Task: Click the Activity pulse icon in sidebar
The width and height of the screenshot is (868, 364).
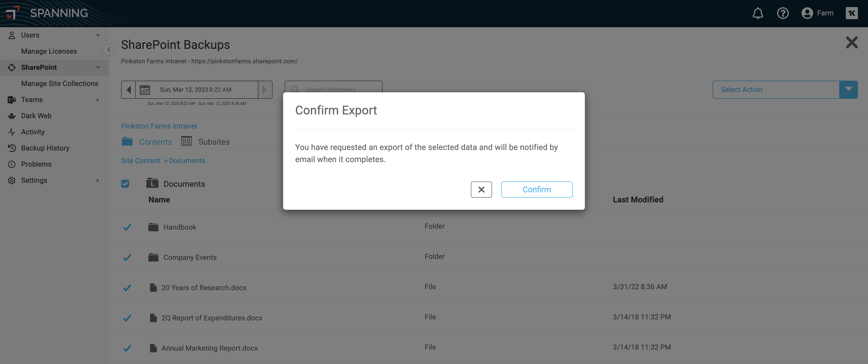Action: pyautogui.click(x=12, y=132)
